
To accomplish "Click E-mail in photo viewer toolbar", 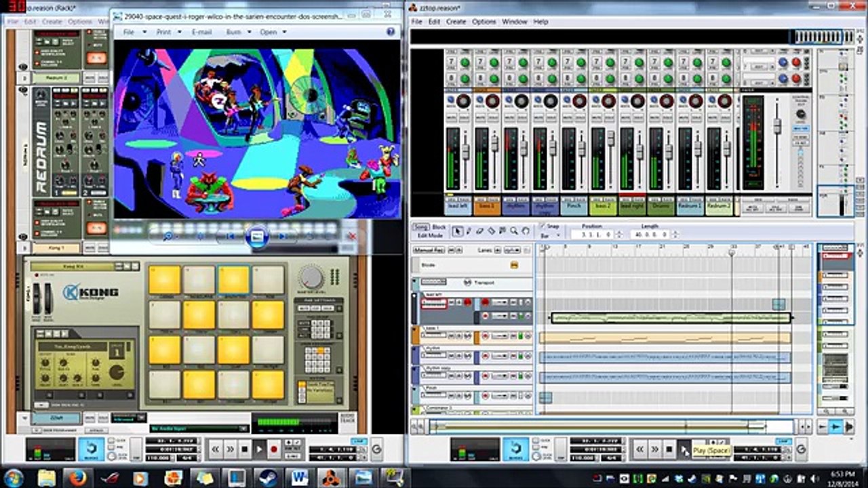I will pos(202,32).
